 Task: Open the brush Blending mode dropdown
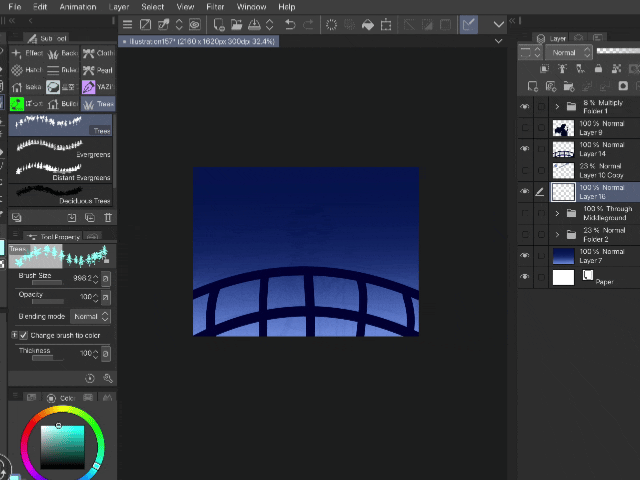click(90, 316)
